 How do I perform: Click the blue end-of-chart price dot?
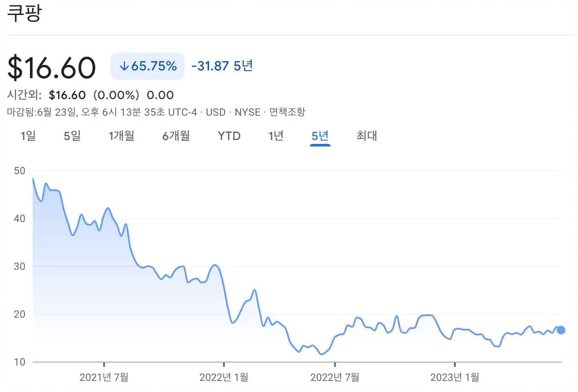pos(561,330)
